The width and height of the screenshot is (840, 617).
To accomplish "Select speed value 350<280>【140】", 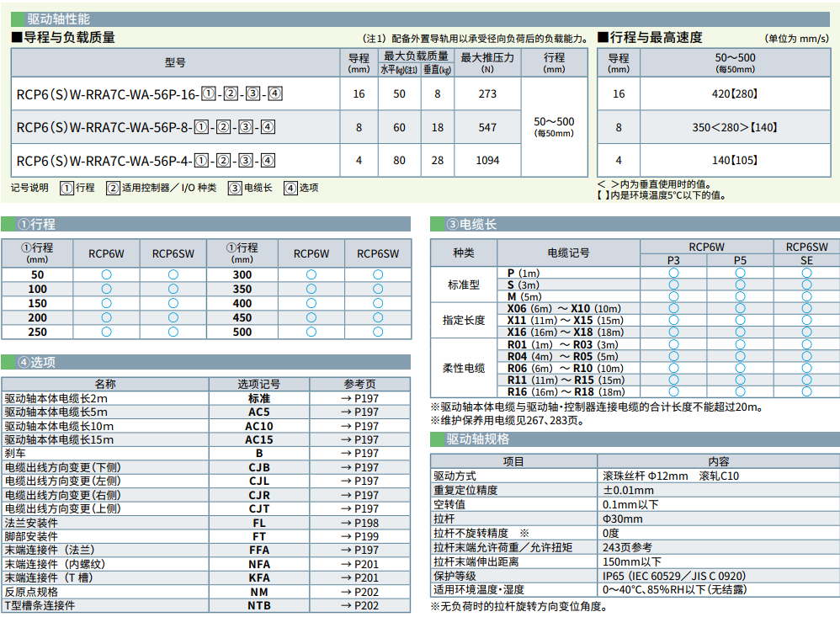I will 735,127.
